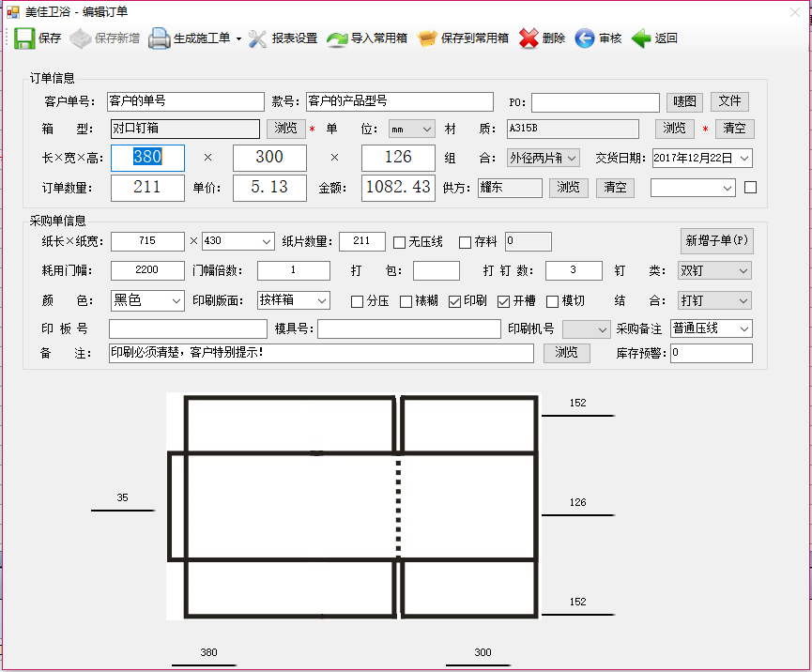Click 清空 button next to 供方
812x672 pixels.
tap(615, 188)
